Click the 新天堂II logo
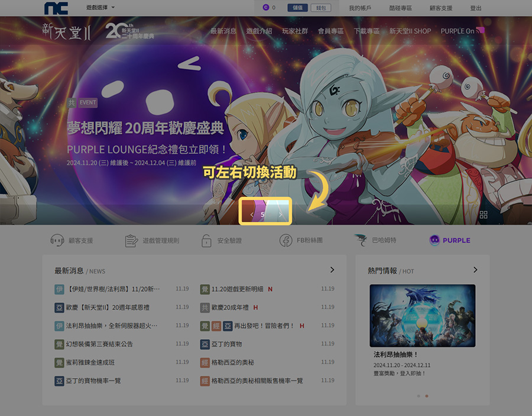This screenshot has width=532, height=416. pyautogui.click(x=66, y=31)
